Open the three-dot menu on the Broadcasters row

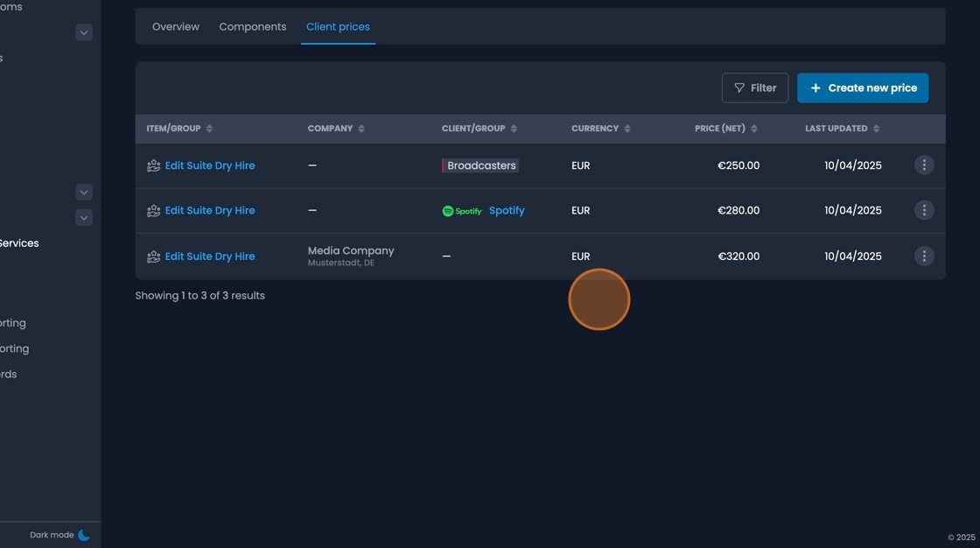tap(924, 165)
